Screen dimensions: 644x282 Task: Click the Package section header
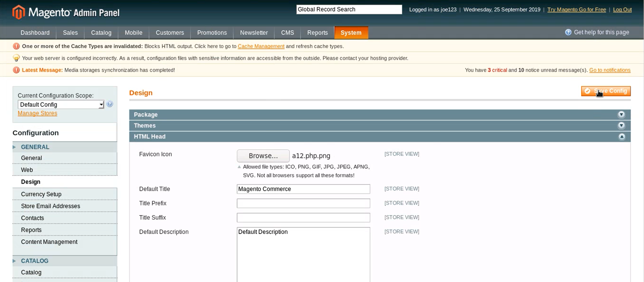[380, 115]
